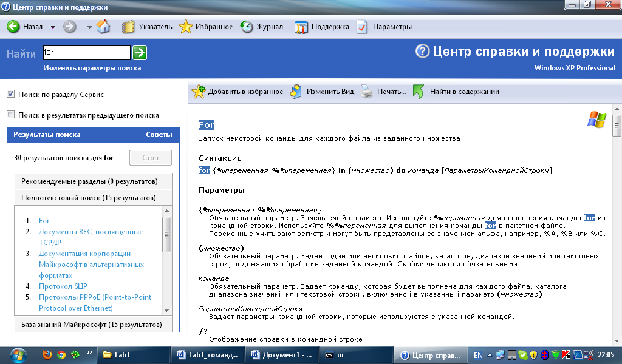Screen dimensions: 622x364
Task: Show hidden tray icons arrow
Action: pos(490,355)
